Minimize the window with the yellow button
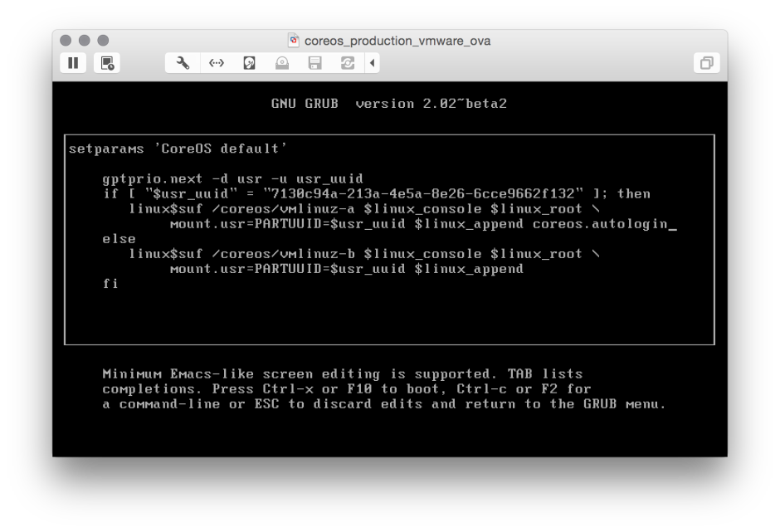This screenshot has width=780, height=532. click(x=83, y=39)
